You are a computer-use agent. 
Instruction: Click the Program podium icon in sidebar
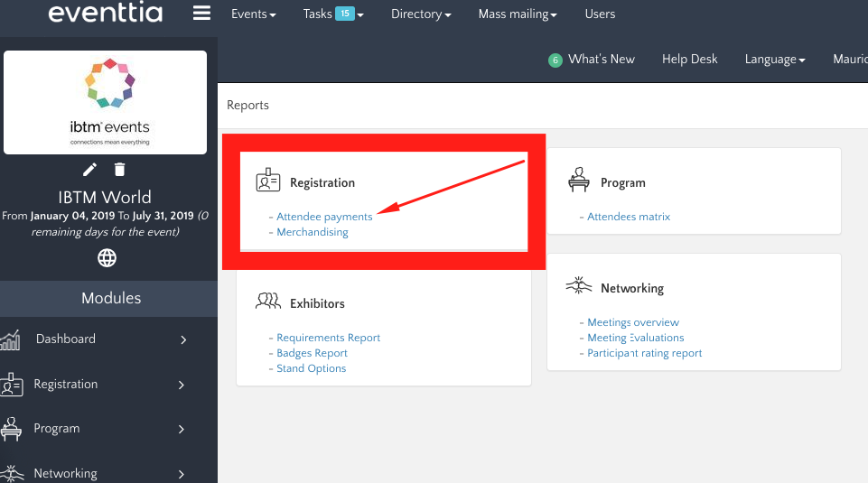pos(12,429)
